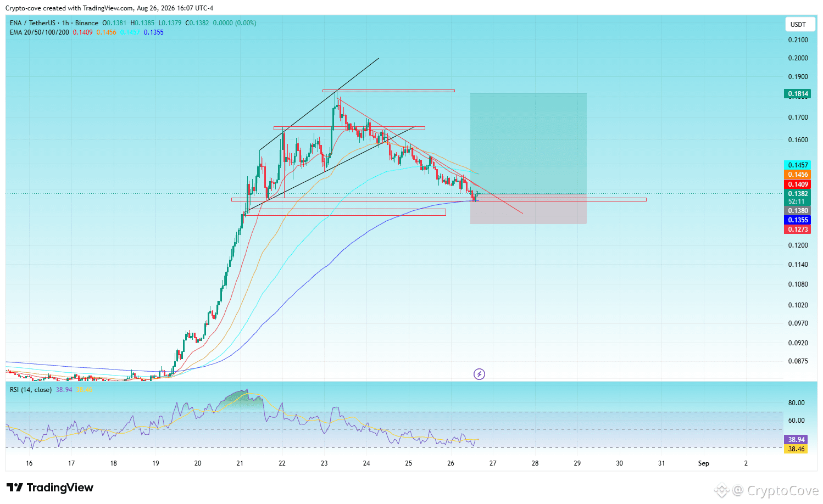Click the high value H0.1385 in legend
Image resolution: width=823 pixels, height=504 pixels.
[x=142, y=23]
